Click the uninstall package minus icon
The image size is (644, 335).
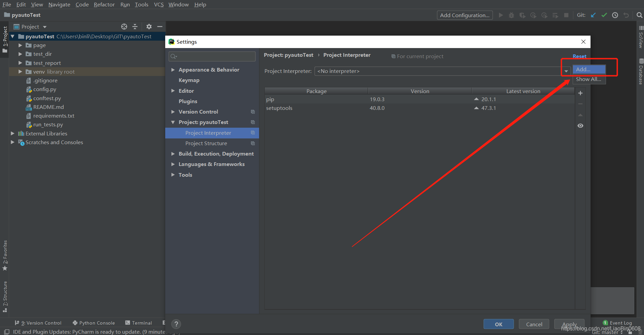point(580,104)
